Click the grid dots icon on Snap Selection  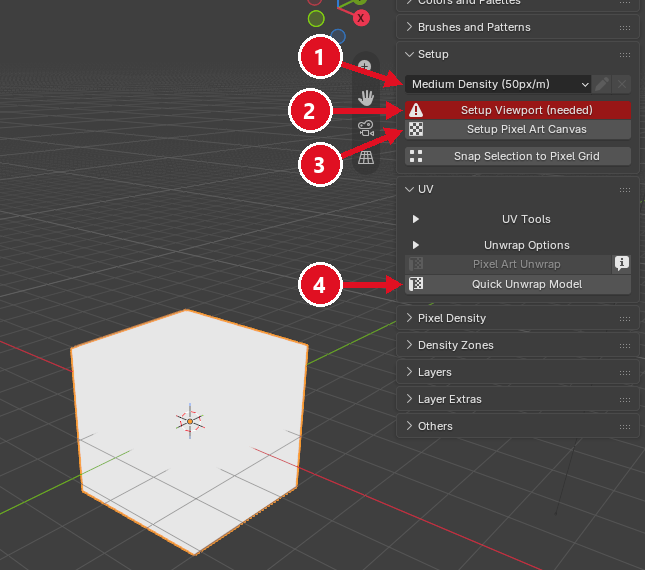pos(416,156)
